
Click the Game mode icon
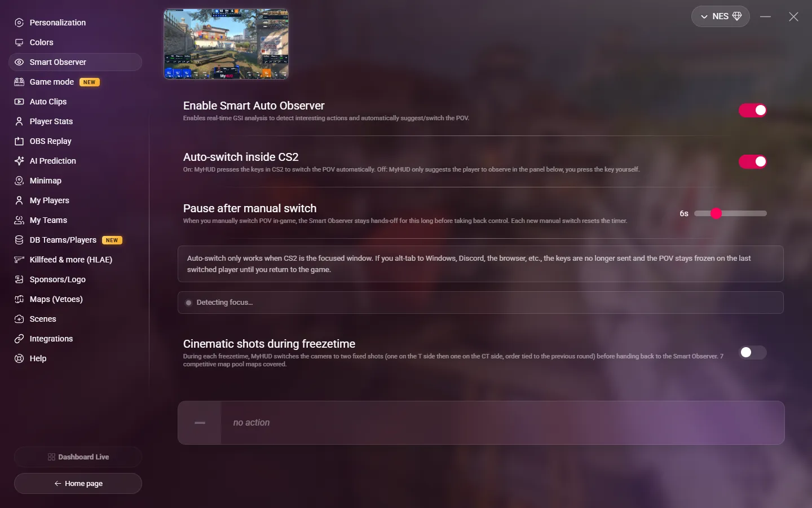coord(19,82)
